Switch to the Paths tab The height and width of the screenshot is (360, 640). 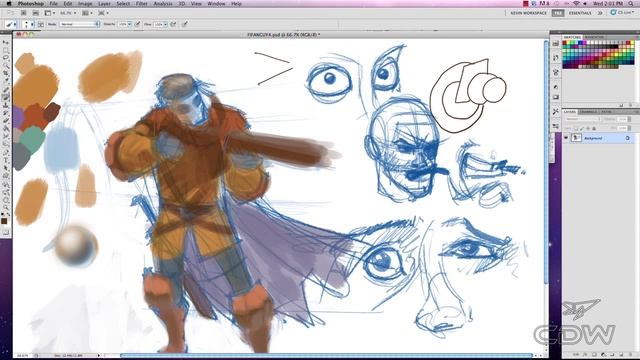click(x=607, y=112)
